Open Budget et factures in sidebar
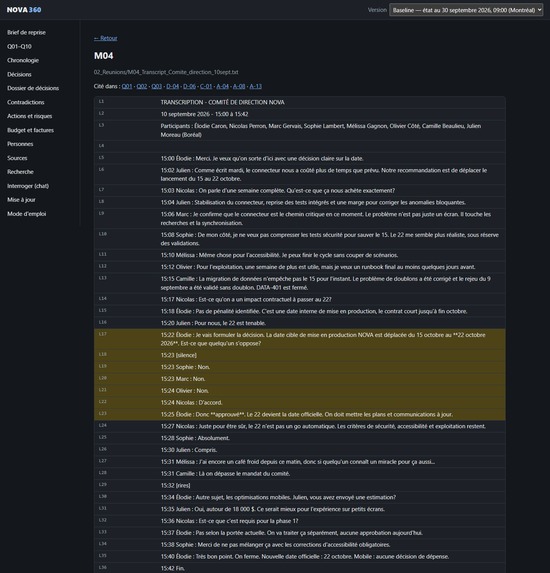 pyautogui.click(x=30, y=130)
